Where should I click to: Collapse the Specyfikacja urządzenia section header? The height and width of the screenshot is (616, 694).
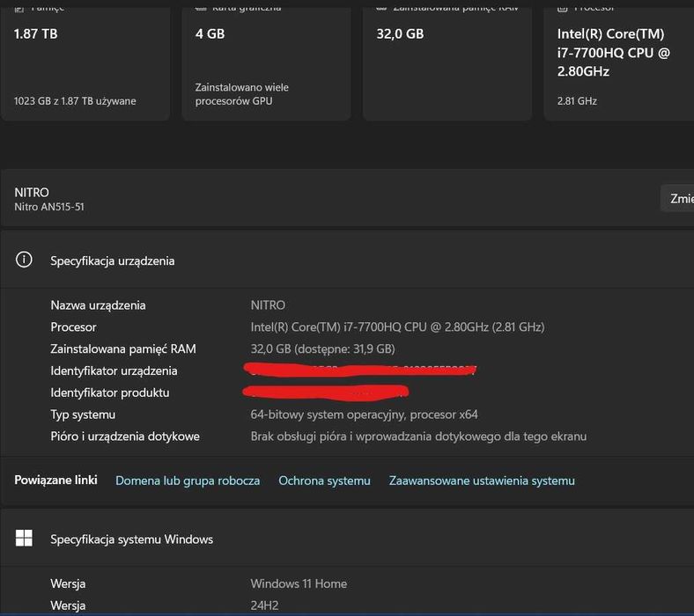coord(347,260)
